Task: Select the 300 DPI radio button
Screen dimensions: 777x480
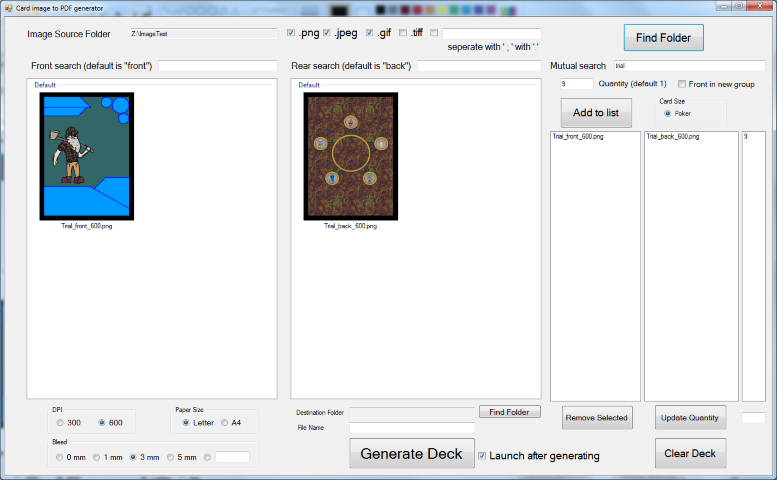Action: tap(60, 423)
